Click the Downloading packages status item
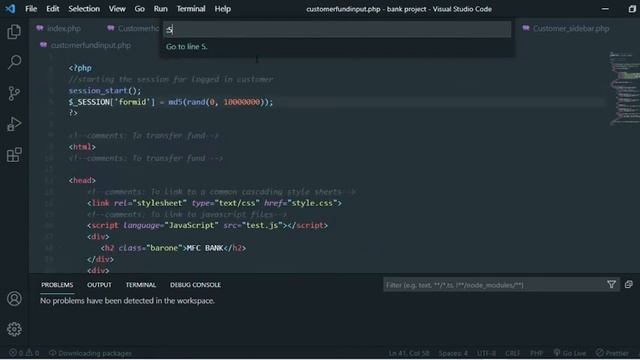 [x=90, y=353]
